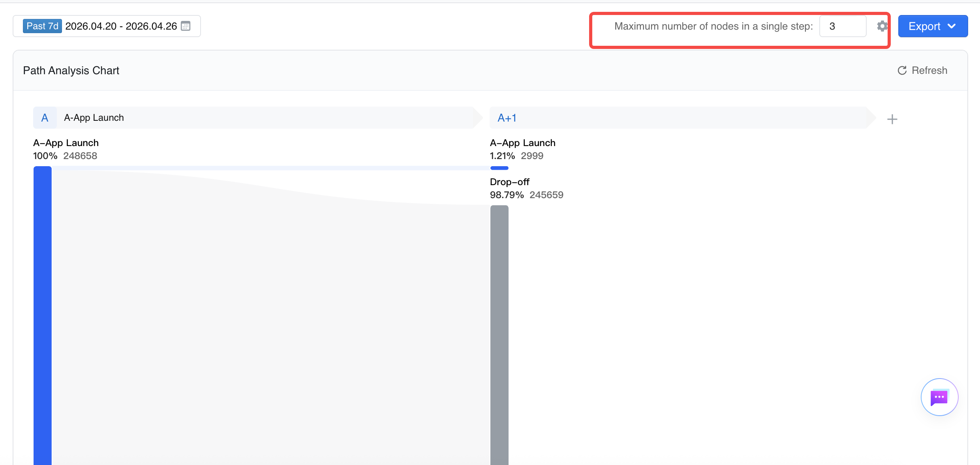Open date range 2026.04.20 - 2026.04.26
The width and height of the screenshot is (980, 465).
[x=121, y=26]
